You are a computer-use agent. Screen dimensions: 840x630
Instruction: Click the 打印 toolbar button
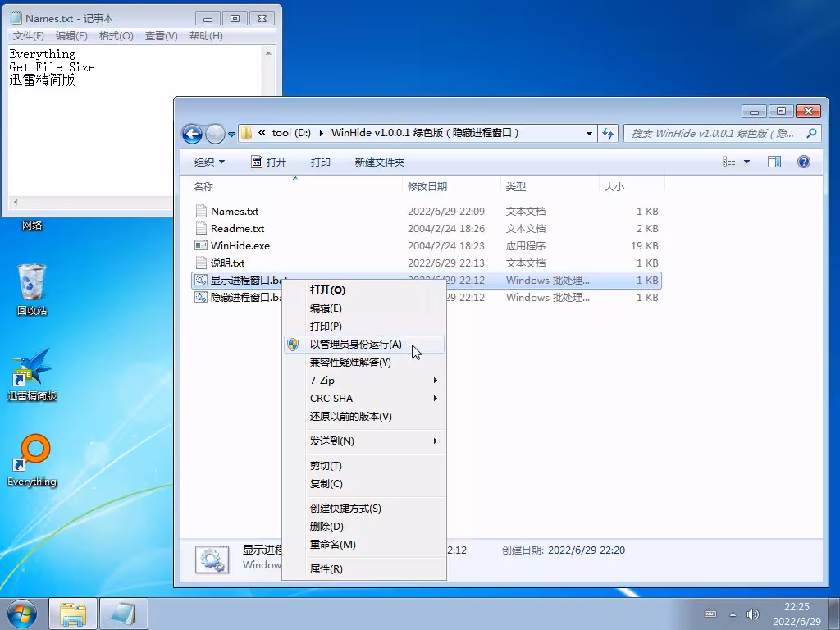(321, 162)
